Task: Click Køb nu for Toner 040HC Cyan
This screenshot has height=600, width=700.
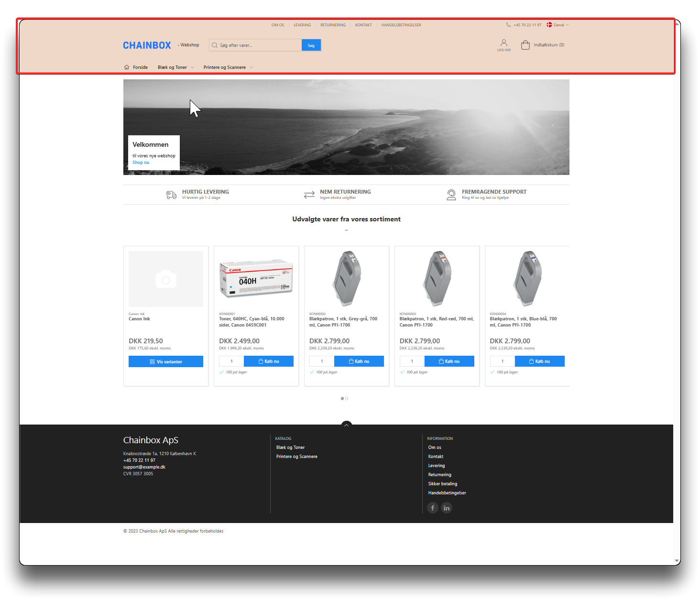Action: point(269,361)
